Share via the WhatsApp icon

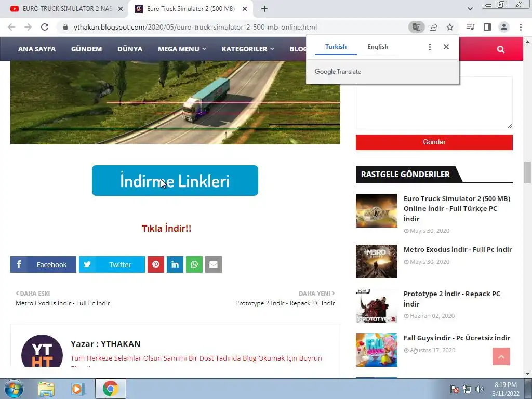coord(194,264)
